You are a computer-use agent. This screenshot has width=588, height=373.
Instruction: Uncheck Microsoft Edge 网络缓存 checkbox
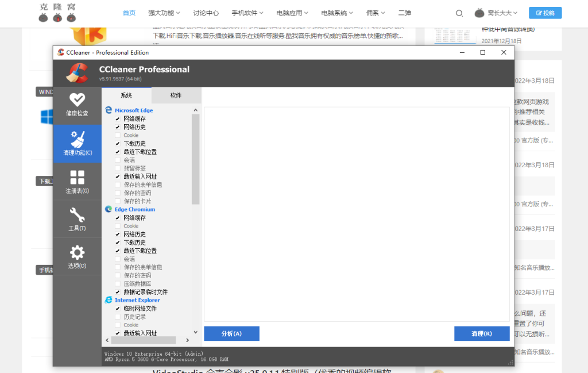click(117, 118)
